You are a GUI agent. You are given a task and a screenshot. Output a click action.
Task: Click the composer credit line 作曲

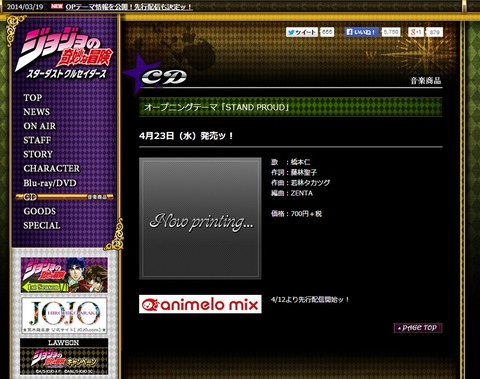tap(301, 183)
